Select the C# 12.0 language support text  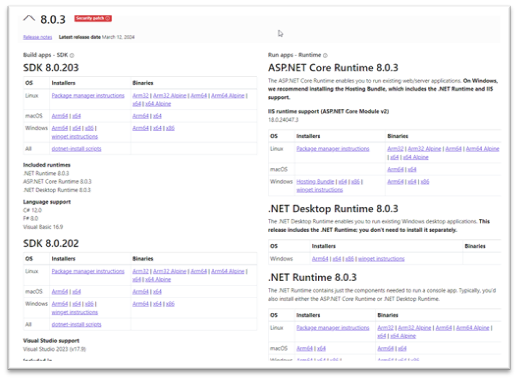[x=32, y=210]
